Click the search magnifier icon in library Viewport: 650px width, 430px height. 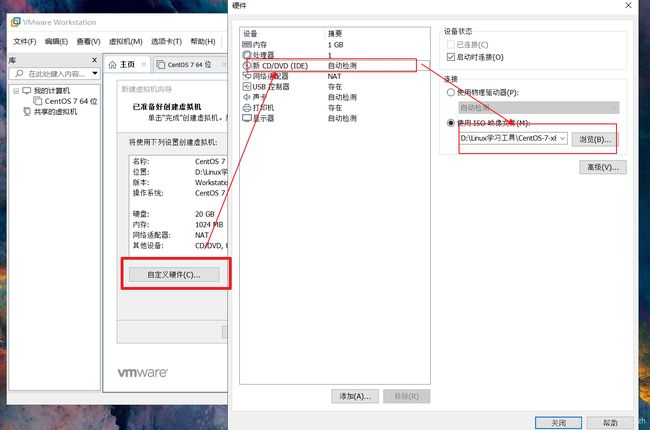(19, 73)
